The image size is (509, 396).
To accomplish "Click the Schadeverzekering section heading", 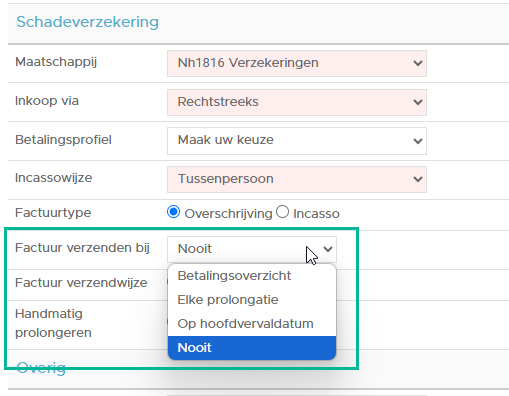I will click(88, 22).
